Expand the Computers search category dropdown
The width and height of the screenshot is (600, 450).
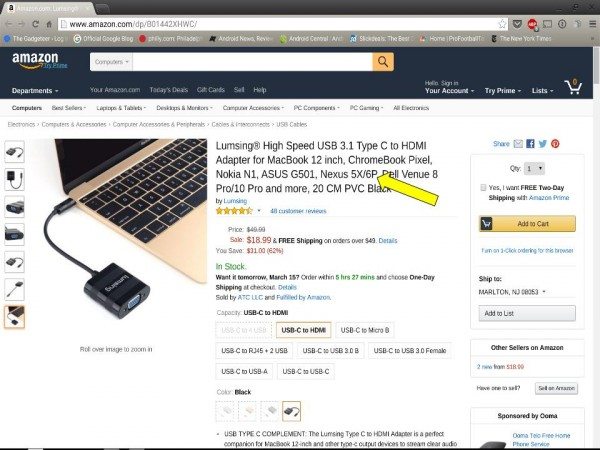(x=111, y=62)
